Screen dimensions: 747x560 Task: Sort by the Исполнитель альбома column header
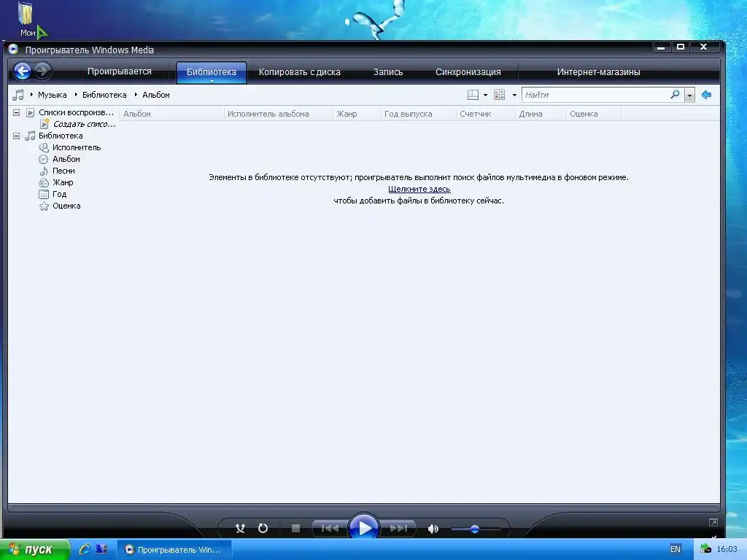(x=278, y=114)
